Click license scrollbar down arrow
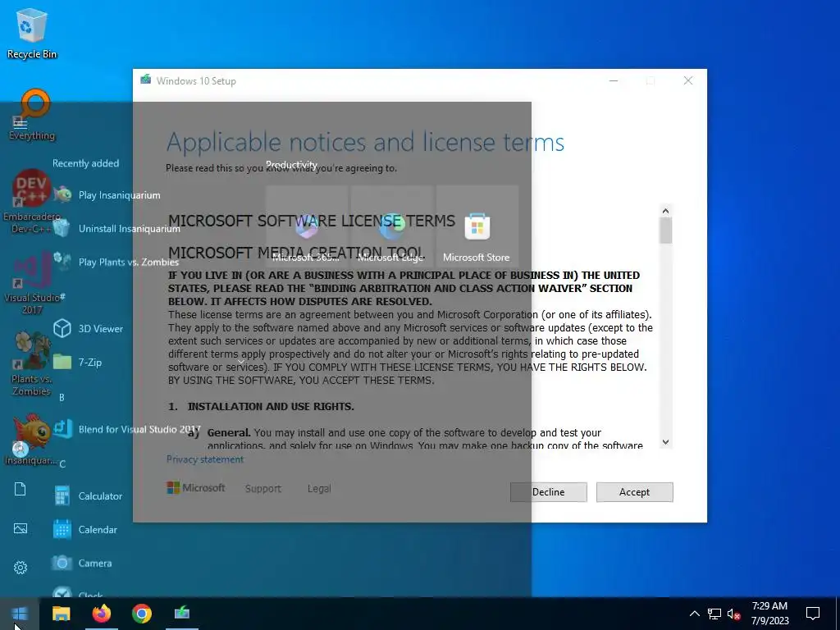The image size is (840, 630). click(x=665, y=442)
